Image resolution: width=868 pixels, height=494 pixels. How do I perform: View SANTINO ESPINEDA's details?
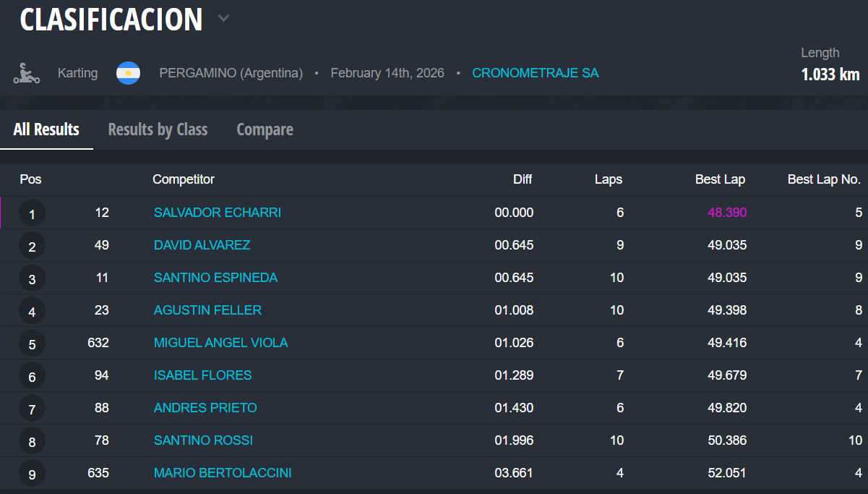point(215,278)
